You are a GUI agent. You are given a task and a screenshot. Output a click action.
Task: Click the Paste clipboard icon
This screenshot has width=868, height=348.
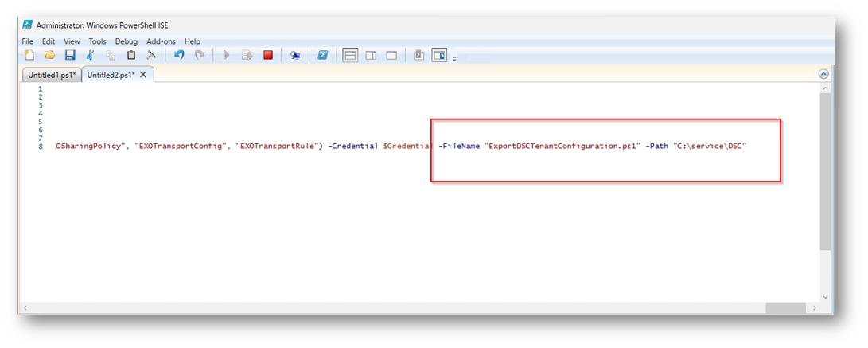[x=130, y=55]
